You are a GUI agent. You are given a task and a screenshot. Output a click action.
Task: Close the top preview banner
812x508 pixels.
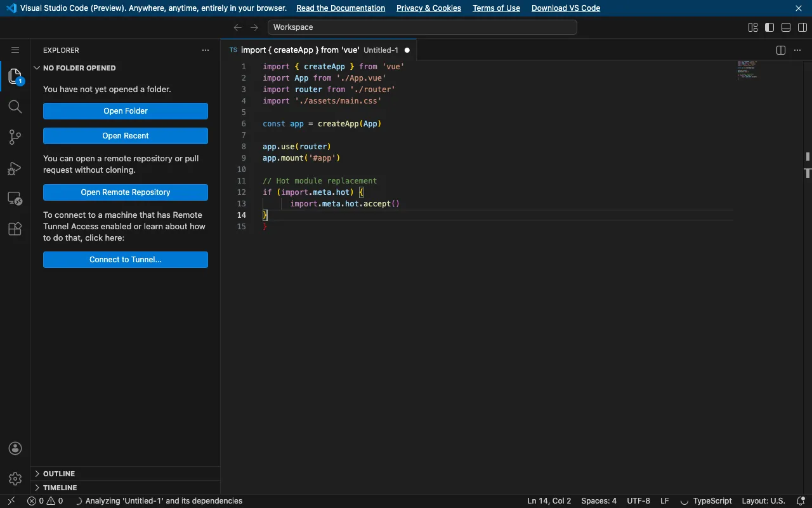799,8
